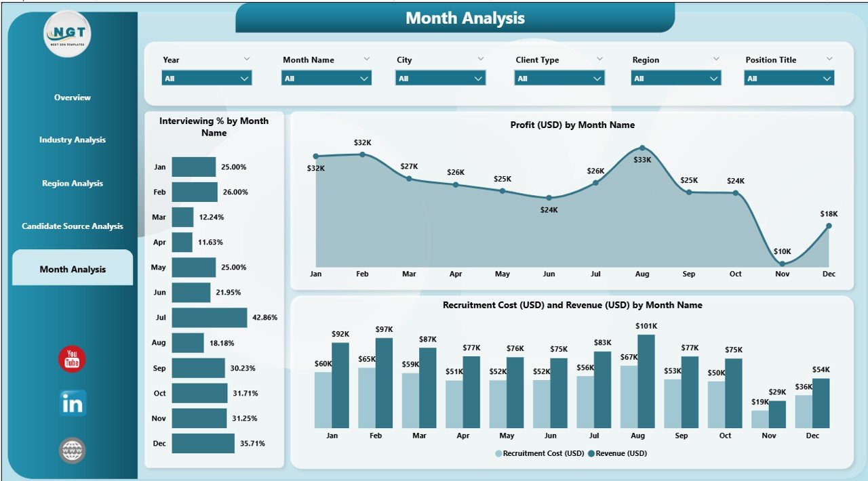Click the Jul bar in Interviewing chart

(x=210, y=317)
